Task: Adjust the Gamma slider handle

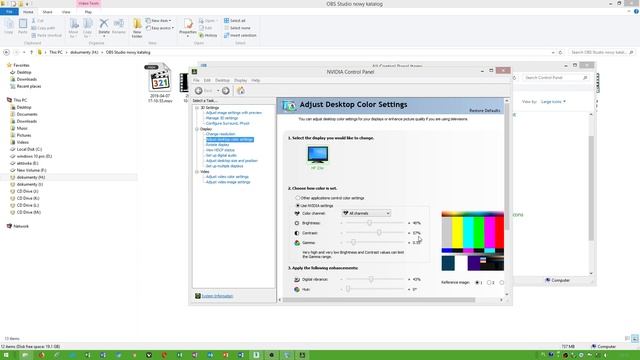Action: point(353,242)
